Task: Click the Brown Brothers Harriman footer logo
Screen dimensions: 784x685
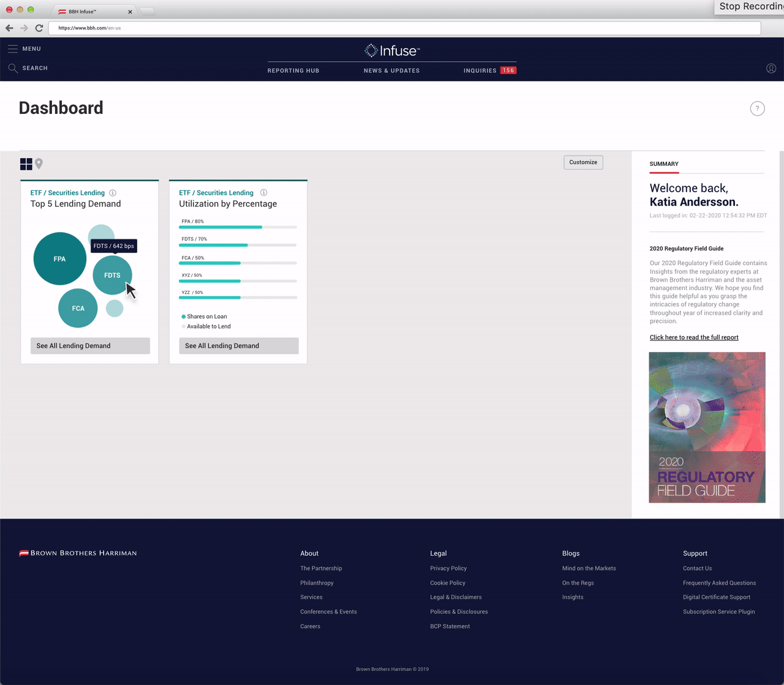Action: [x=78, y=553]
